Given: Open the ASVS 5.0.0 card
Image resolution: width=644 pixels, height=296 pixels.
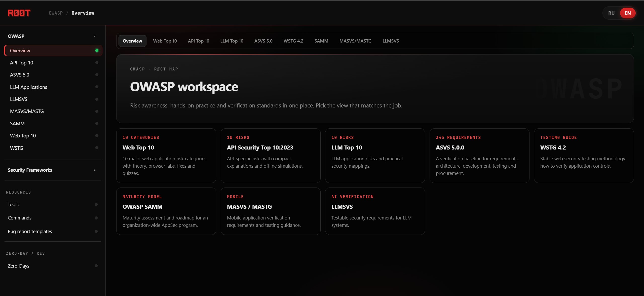Looking at the screenshot, I should [x=479, y=156].
